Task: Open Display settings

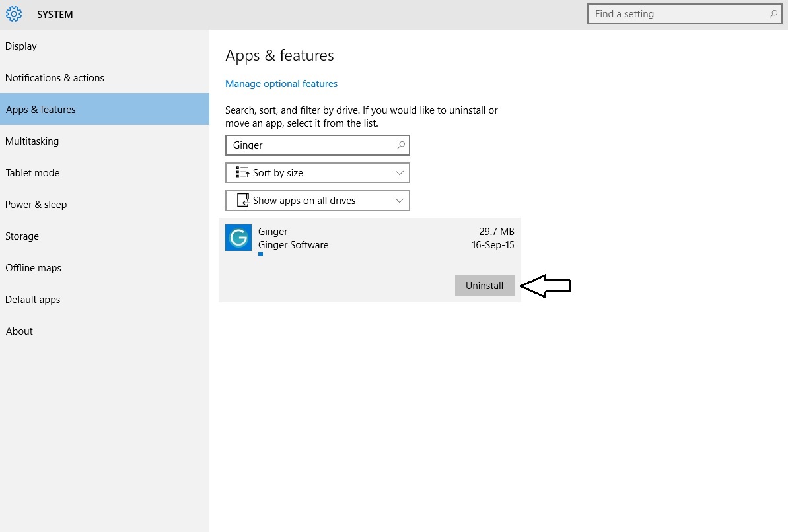Action: 104,46
